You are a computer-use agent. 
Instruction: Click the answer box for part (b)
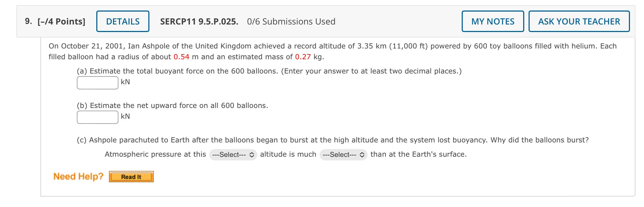97,117
